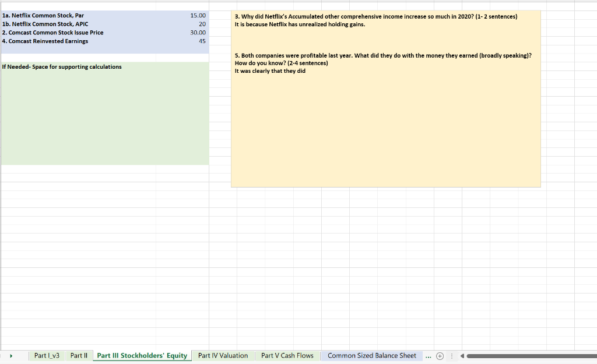The image size is (597, 364).
Task: Switch to the Part I_v3 sheet tab
Action: pos(47,356)
